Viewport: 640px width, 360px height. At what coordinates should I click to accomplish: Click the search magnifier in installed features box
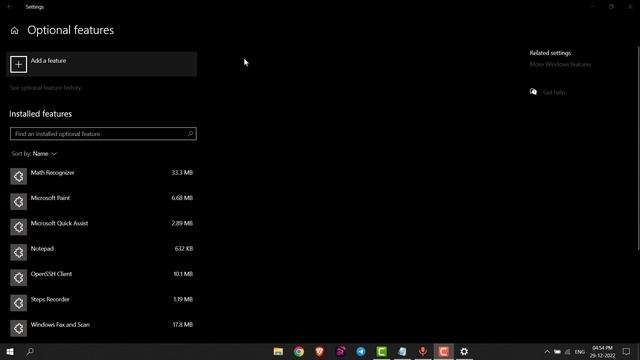pyautogui.click(x=190, y=133)
